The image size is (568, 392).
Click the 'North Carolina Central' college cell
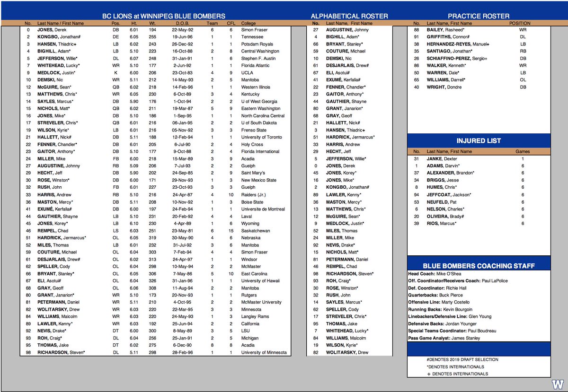tap(263, 115)
